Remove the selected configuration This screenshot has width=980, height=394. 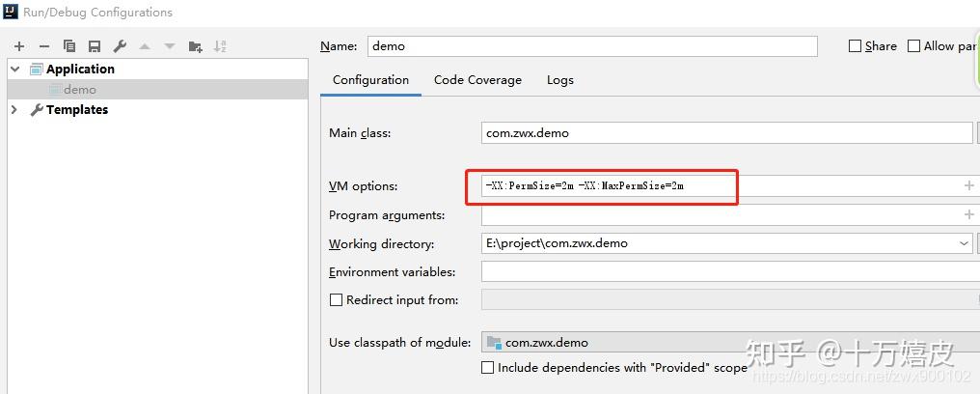(x=44, y=46)
